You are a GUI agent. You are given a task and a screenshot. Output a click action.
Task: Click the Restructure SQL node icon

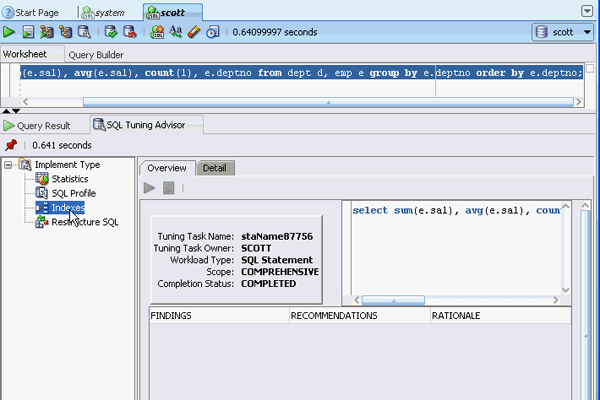[x=42, y=222]
